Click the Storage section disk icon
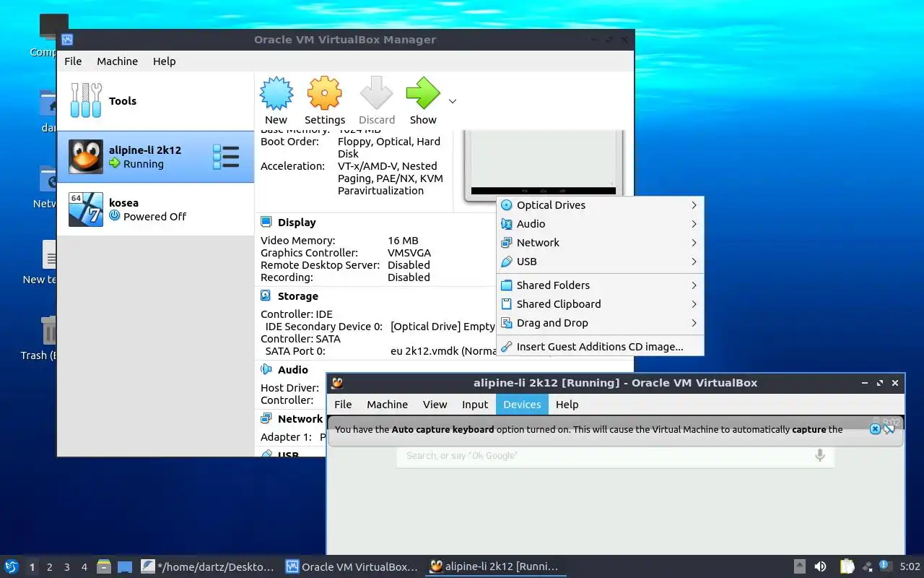This screenshot has width=924, height=578. point(266,296)
